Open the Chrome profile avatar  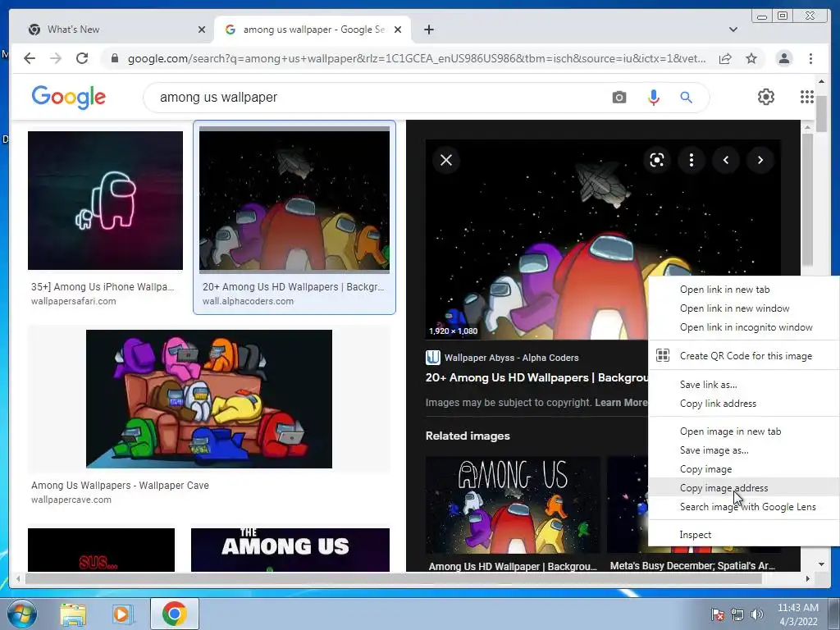tap(784, 58)
